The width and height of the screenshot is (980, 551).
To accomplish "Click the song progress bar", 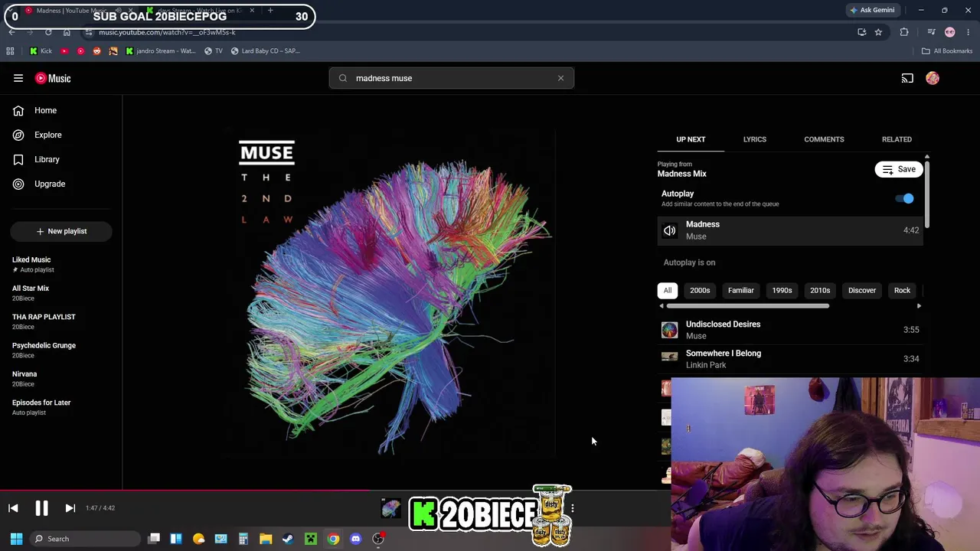I will tap(335, 491).
